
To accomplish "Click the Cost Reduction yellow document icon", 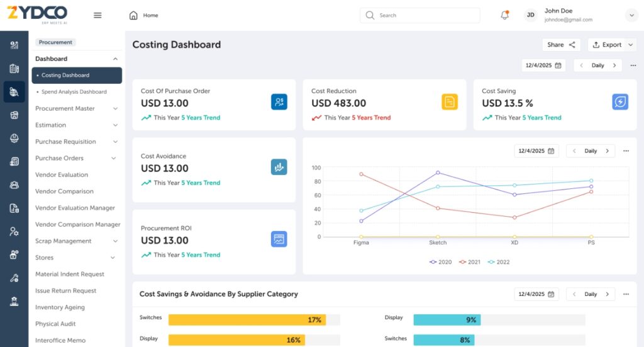I will tap(450, 102).
